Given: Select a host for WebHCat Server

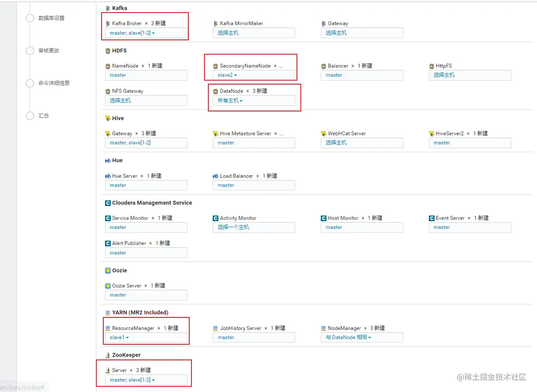Looking at the screenshot, I should 362,143.
